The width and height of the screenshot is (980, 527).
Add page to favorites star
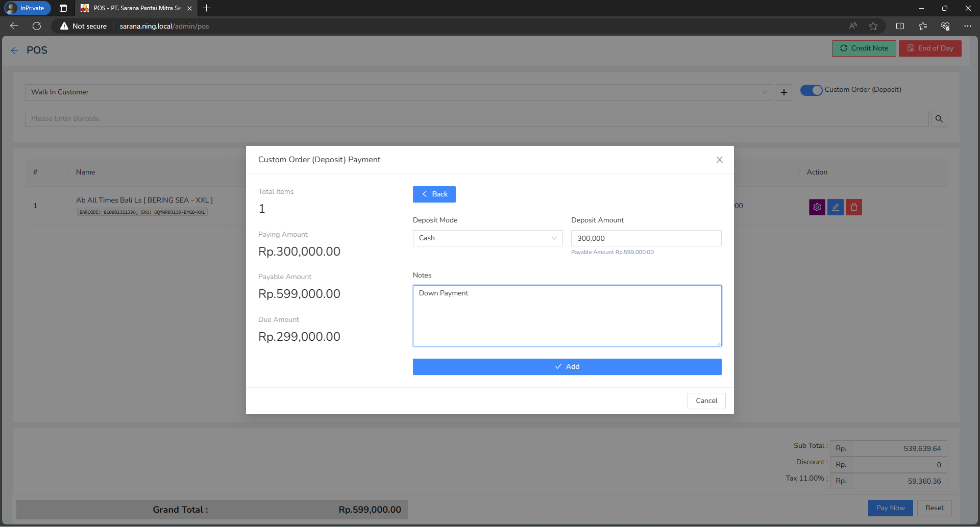coord(873,26)
